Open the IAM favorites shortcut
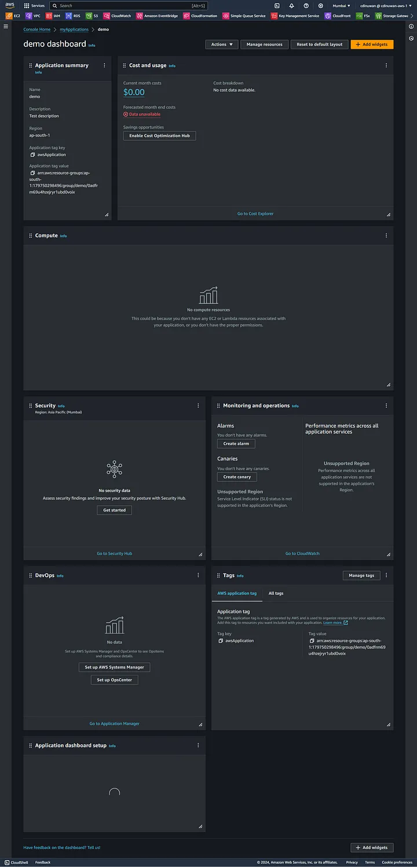The width and height of the screenshot is (417, 868). (x=53, y=16)
